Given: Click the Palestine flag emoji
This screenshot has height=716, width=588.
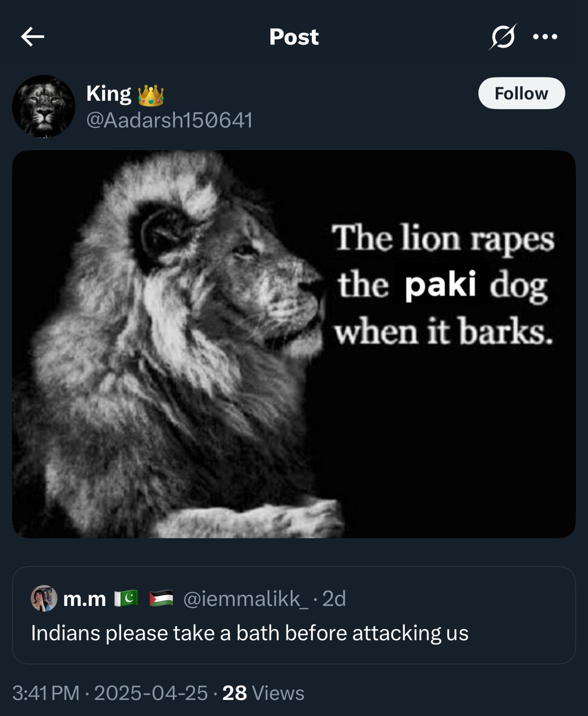Looking at the screenshot, I should click(x=161, y=599).
